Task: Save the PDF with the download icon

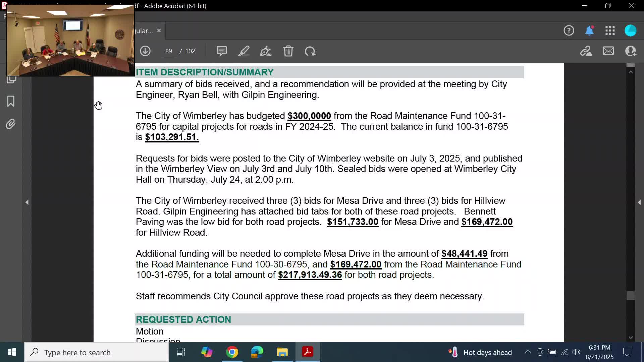Action: [145, 51]
